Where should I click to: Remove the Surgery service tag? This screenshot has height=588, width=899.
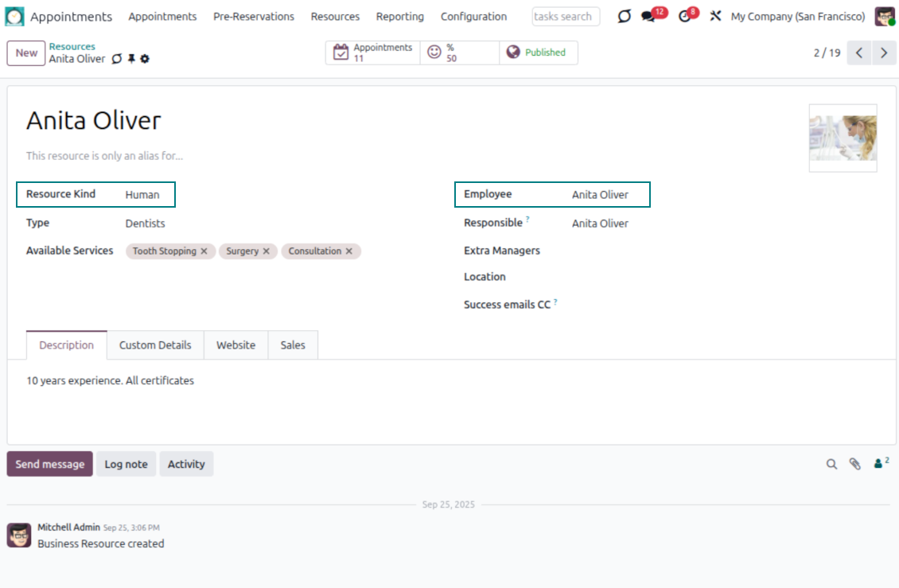coord(266,251)
